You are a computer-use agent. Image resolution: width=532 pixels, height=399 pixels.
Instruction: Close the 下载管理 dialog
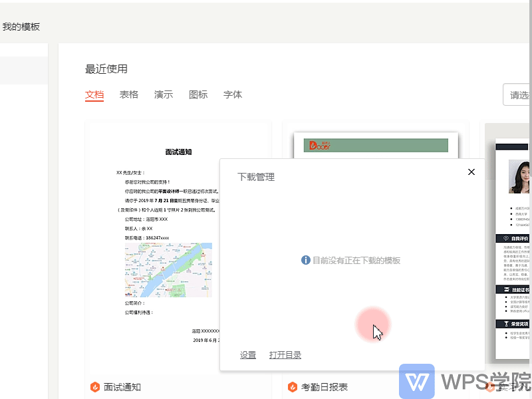[471, 172]
